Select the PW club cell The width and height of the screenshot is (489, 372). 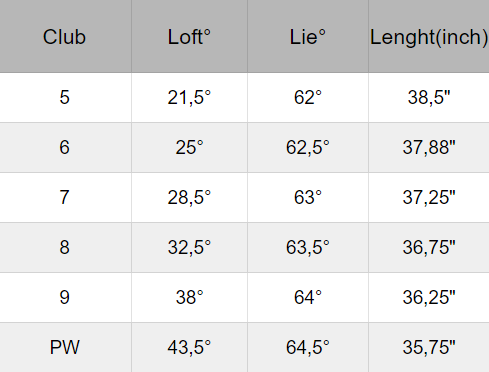click(x=64, y=347)
